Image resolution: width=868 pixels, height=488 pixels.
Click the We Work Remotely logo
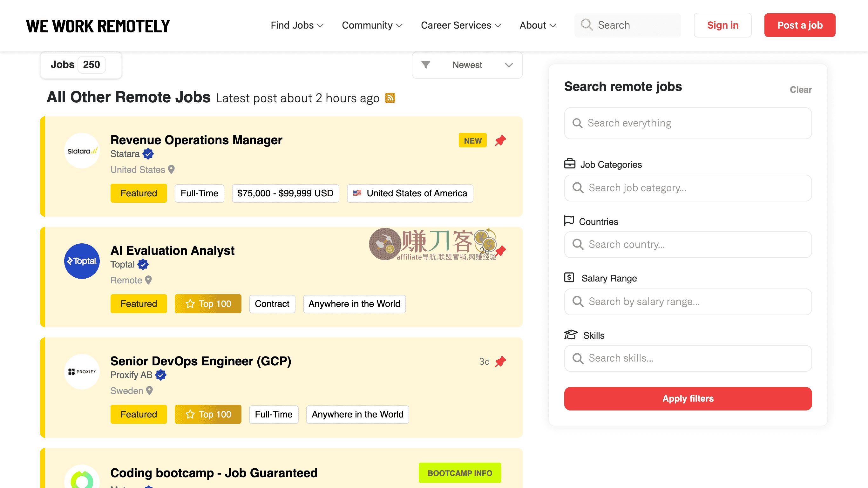98,26
